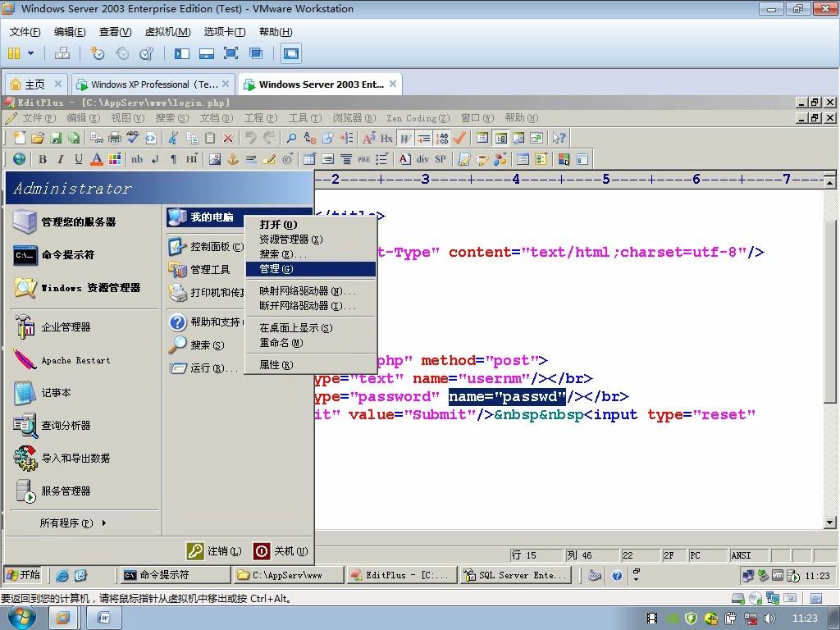This screenshot has width=840, height=630.
Task: Click the context help arrow-question icon
Action: coord(559,138)
